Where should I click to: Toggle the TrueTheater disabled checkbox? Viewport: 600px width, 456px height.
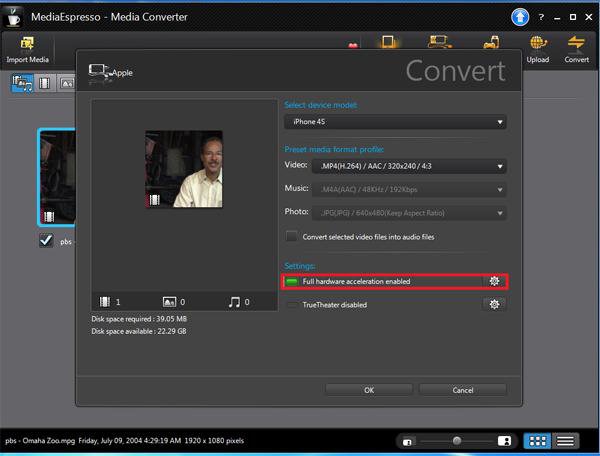292,304
